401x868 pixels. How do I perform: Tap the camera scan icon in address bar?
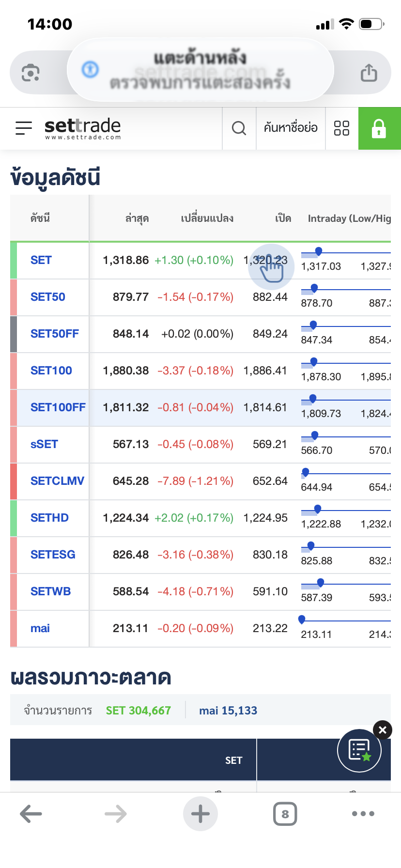[x=31, y=73]
